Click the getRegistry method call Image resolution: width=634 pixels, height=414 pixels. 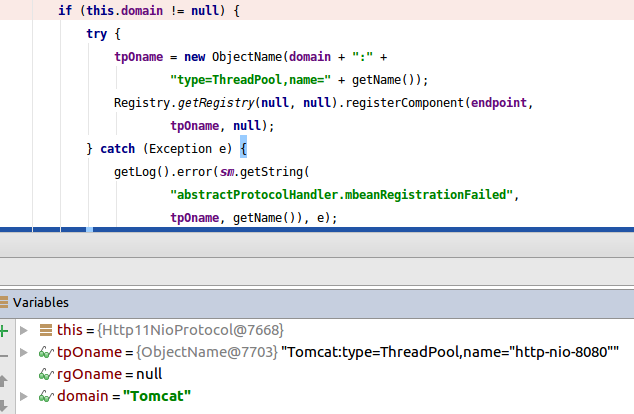(x=216, y=103)
